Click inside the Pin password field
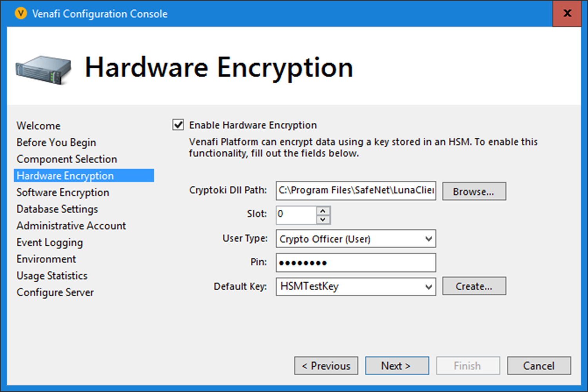The height and width of the screenshot is (392, 588). pos(355,262)
